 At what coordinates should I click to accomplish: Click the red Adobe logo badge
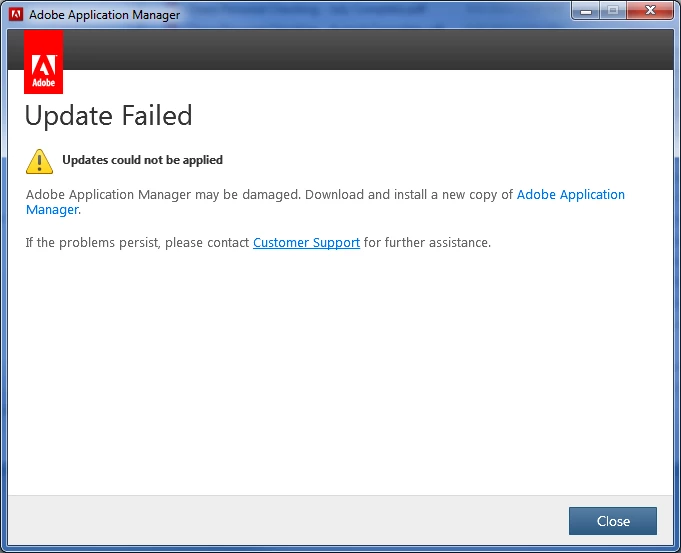[43, 62]
